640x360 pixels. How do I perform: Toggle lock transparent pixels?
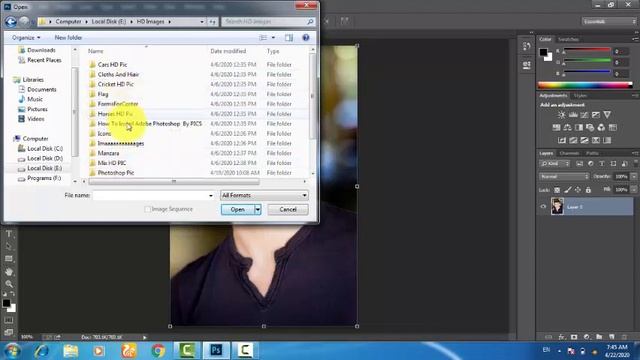click(557, 190)
